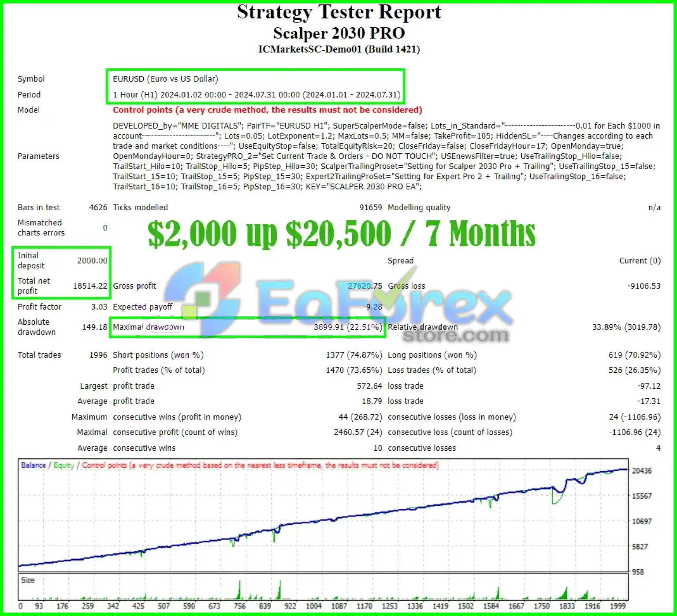
Task: Click Average profit trade value 18.79
Action: pyautogui.click(x=372, y=401)
